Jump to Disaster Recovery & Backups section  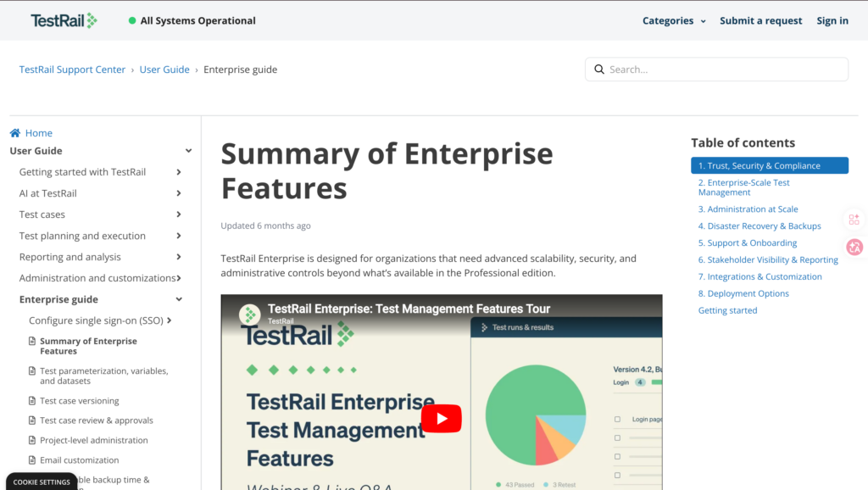click(764, 226)
